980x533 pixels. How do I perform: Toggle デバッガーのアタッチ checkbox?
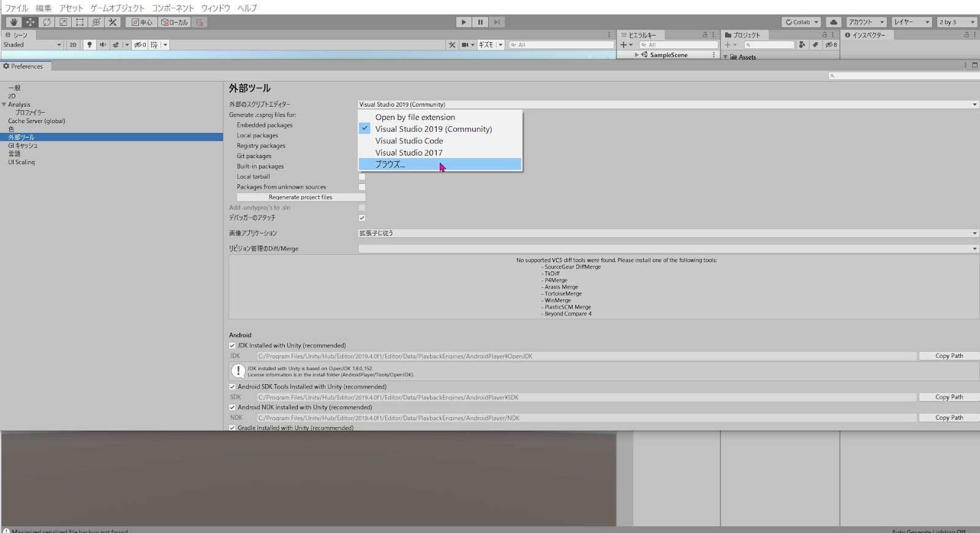click(362, 218)
